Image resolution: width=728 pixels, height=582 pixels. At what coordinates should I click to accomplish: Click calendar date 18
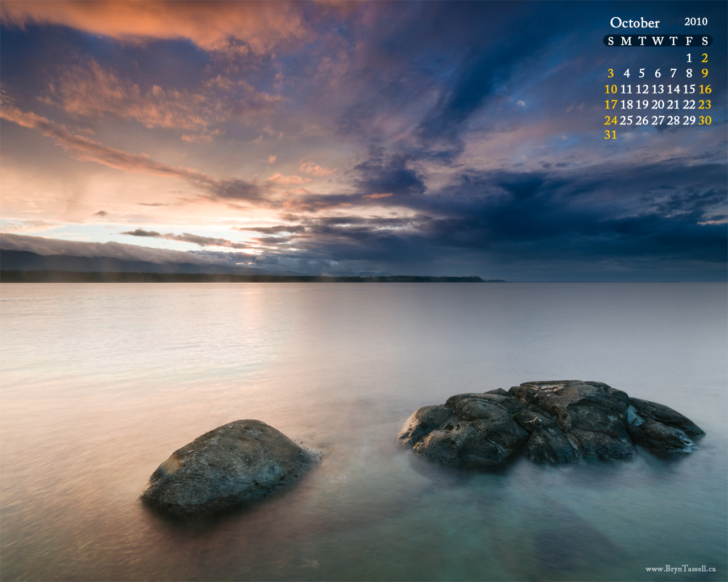click(x=626, y=105)
